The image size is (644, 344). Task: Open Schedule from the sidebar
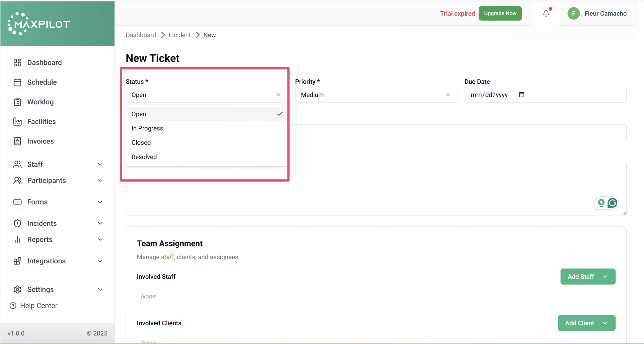click(x=42, y=82)
